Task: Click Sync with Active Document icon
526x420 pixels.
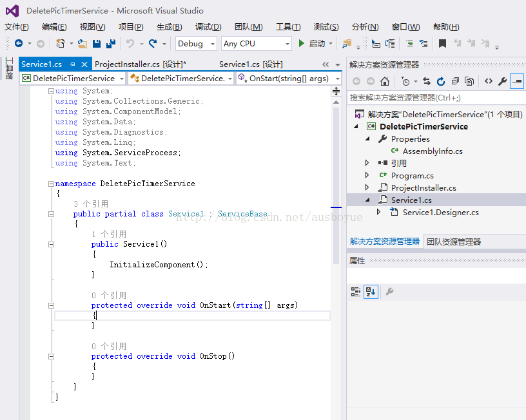Action: [426, 81]
